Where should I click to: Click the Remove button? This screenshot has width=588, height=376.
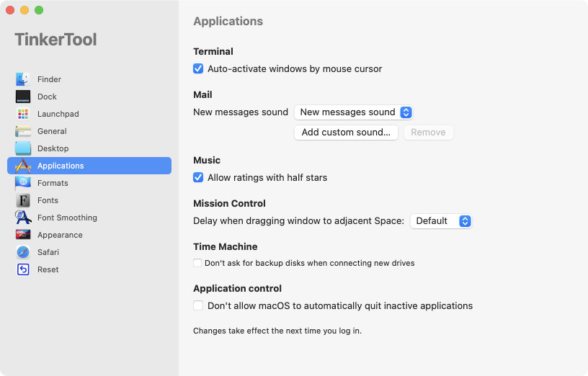tap(428, 133)
